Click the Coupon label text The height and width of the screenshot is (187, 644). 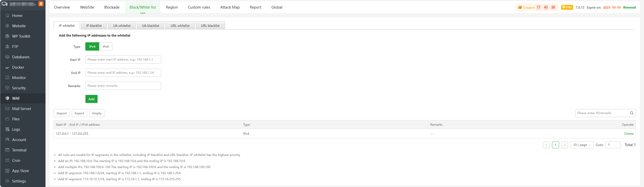click(x=529, y=7)
